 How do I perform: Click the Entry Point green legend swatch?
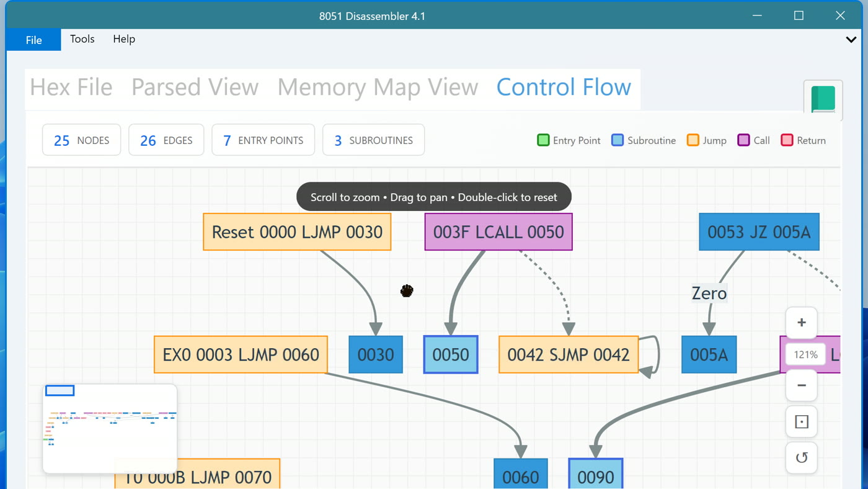pos(543,140)
